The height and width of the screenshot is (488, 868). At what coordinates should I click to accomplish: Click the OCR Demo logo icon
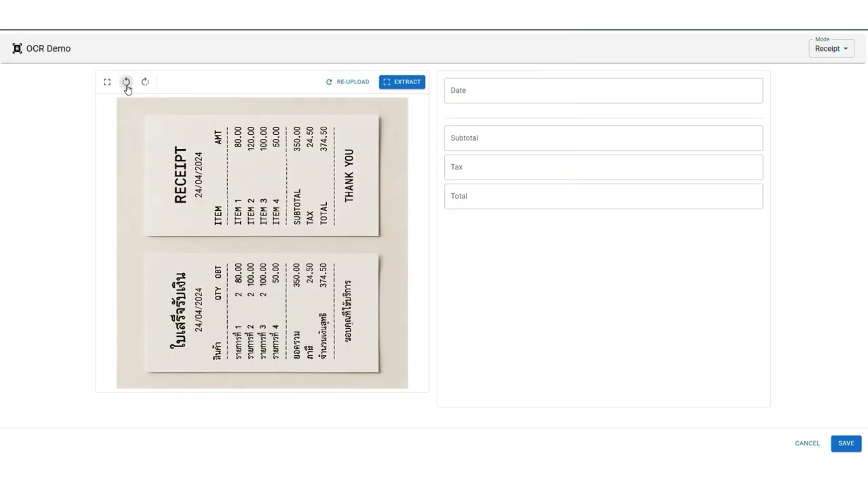(17, 49)
